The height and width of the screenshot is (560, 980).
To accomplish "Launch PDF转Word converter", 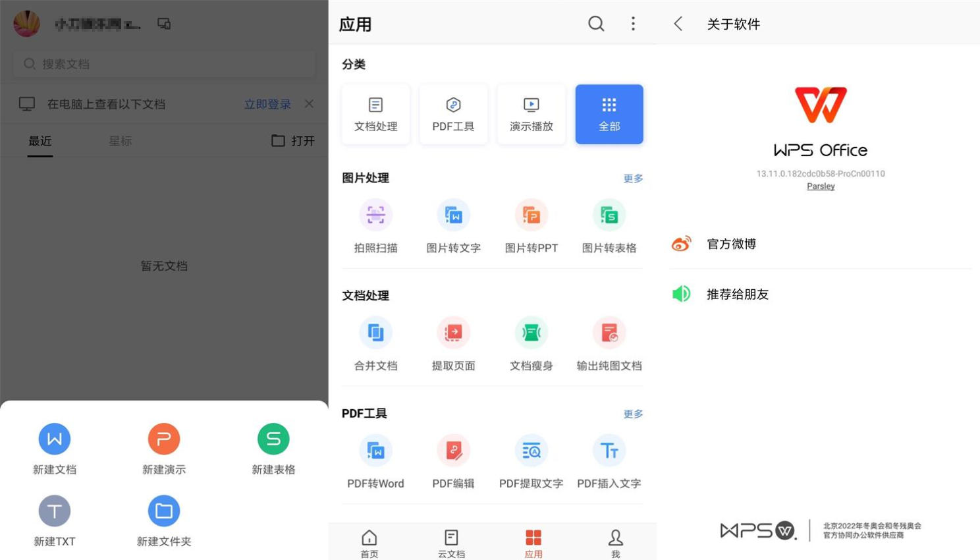I will point(375,459).
